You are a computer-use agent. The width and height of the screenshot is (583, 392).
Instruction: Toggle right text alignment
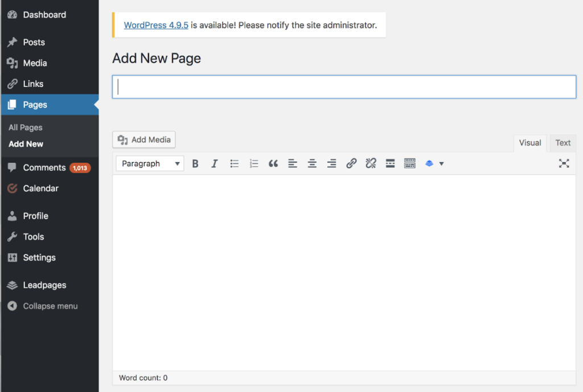tap(332, 163)
